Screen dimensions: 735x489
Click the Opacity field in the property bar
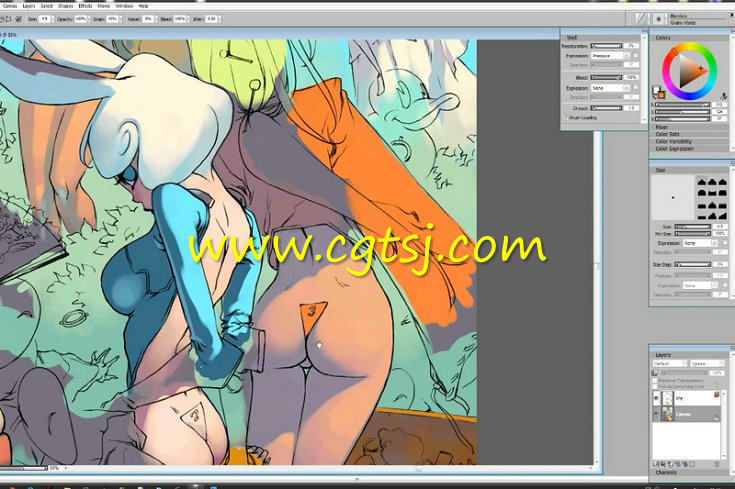click(80, 19)
